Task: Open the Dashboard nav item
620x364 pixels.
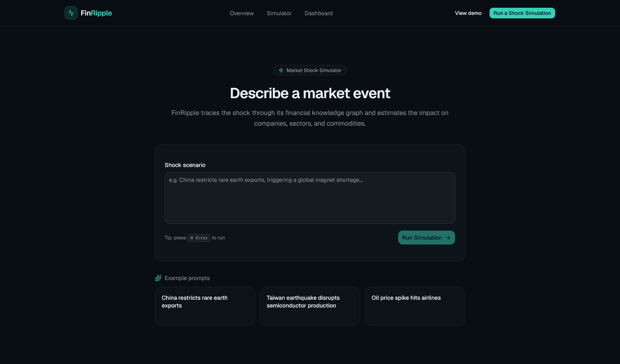Action: coord(319,13)
